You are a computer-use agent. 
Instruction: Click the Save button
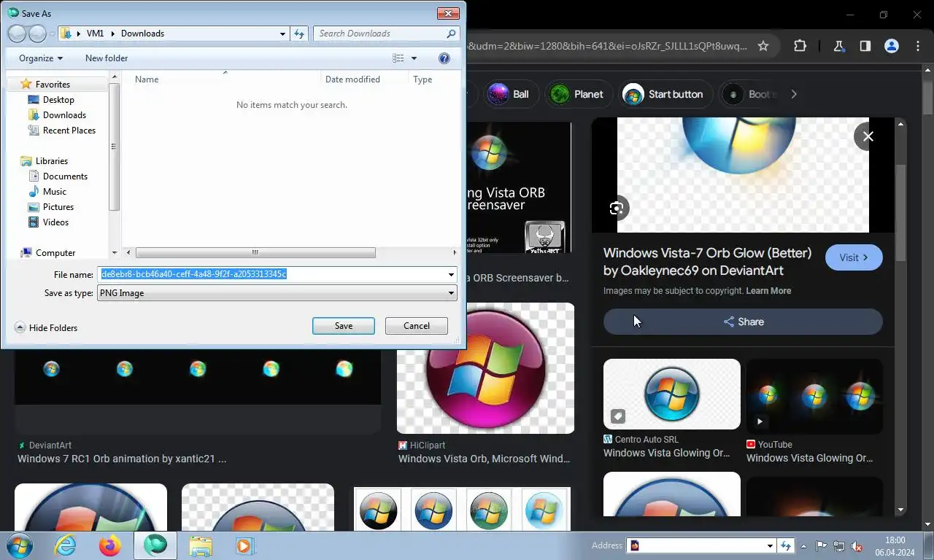click(x=344, y=326)
